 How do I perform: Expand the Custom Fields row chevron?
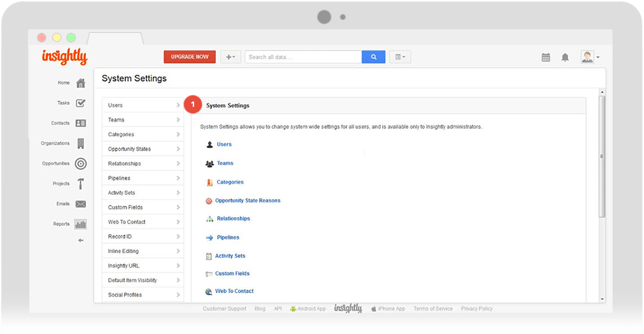click(x=178, y=208)
